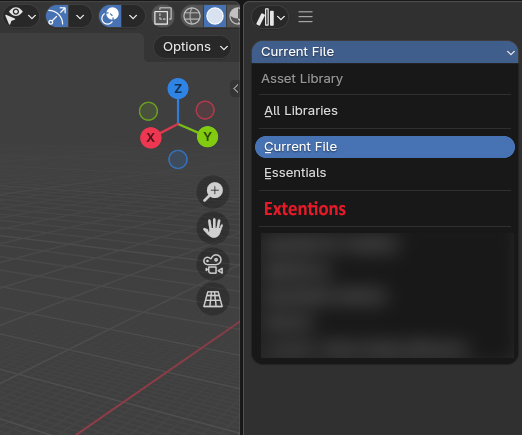Open the asset browser editor type menu
Viewport: 522px width, 435px height.
tap(270, 17)
